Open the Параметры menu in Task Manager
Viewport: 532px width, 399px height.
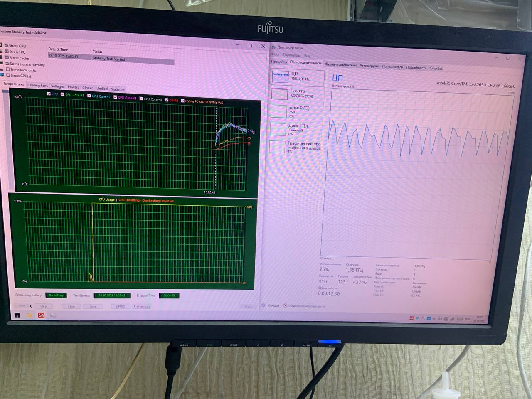click(x=291, y=55)
